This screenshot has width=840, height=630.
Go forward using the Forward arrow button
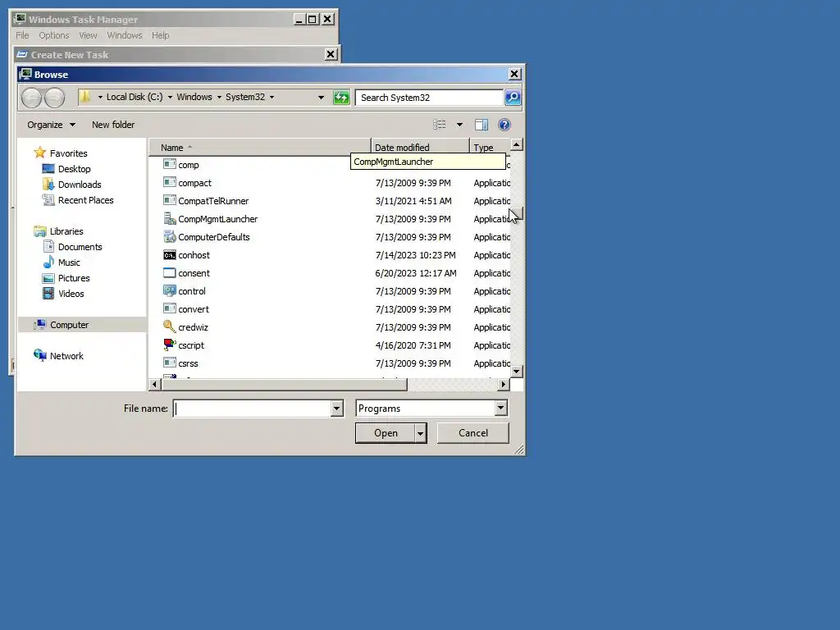[54, 98]
